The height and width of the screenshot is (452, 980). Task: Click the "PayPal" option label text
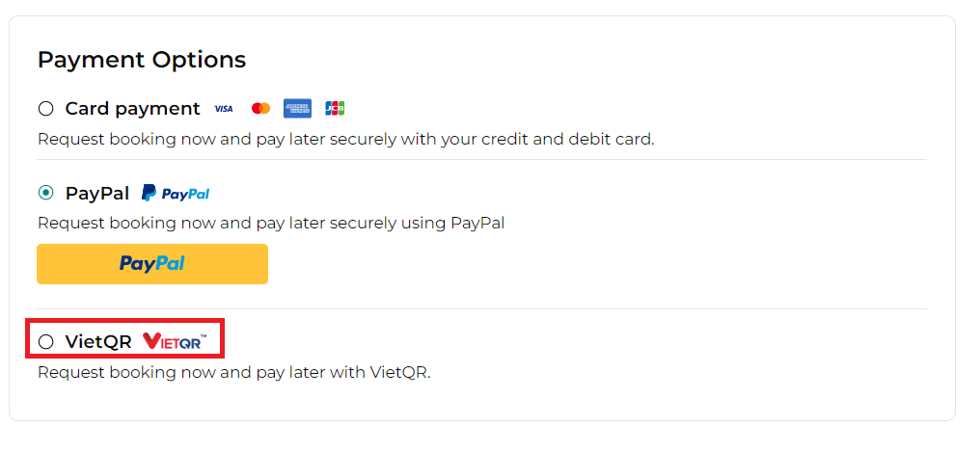tap(96, 193)
